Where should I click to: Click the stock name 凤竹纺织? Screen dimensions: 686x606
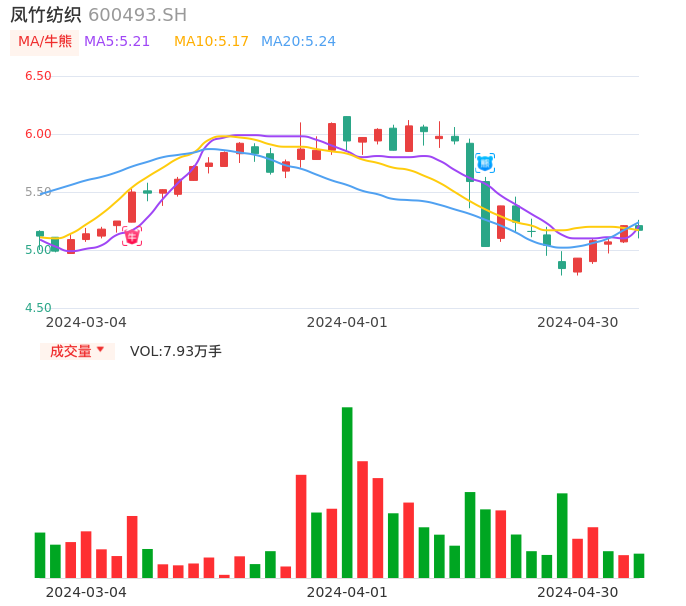click(46, 15)
